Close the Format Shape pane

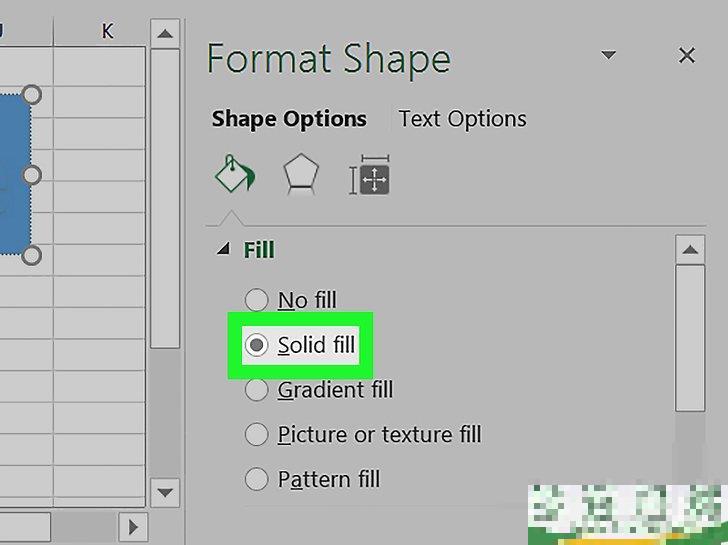tap(686, 56)
